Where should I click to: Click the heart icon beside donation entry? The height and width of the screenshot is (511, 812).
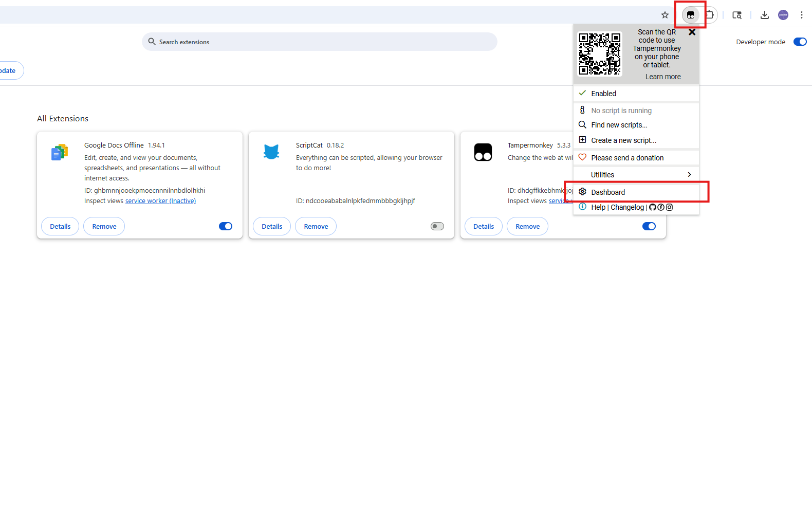click(x=582, y=157)
